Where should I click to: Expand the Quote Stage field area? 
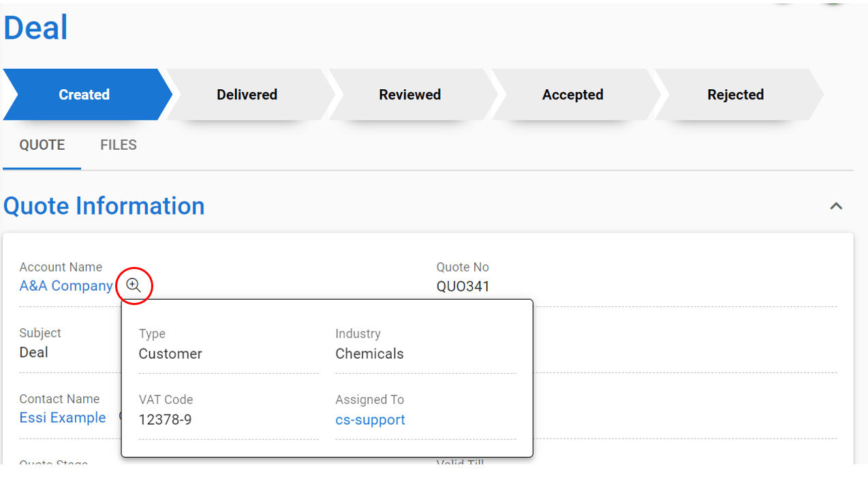(x=53, y=464)
